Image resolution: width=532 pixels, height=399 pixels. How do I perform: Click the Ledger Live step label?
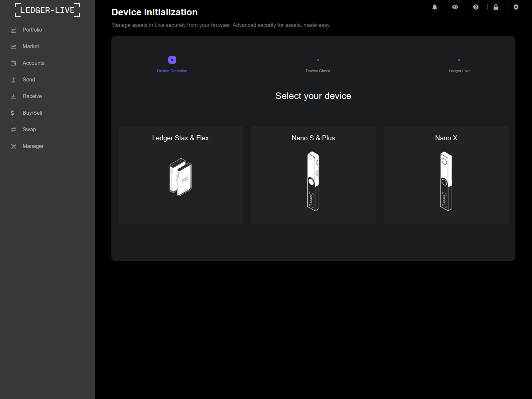click(x=459, y=71)
